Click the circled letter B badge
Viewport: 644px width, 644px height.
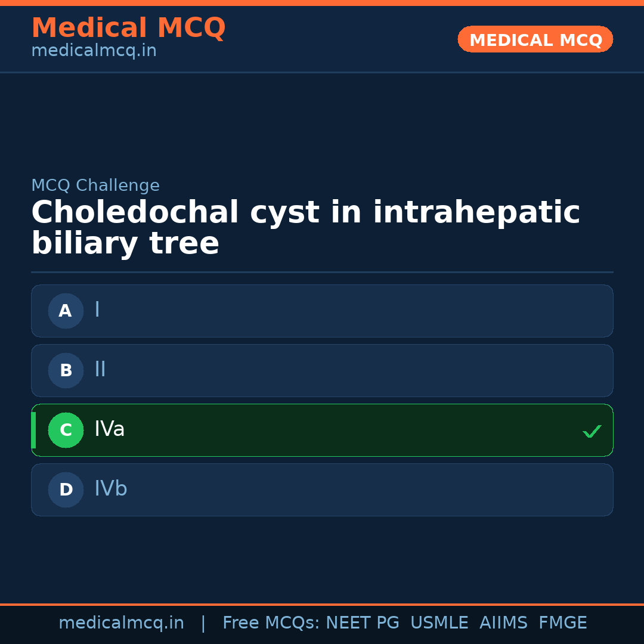66,370
